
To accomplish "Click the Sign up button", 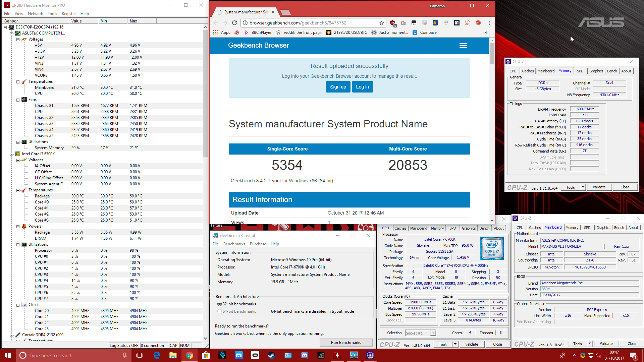I will [x=338, y=87].
